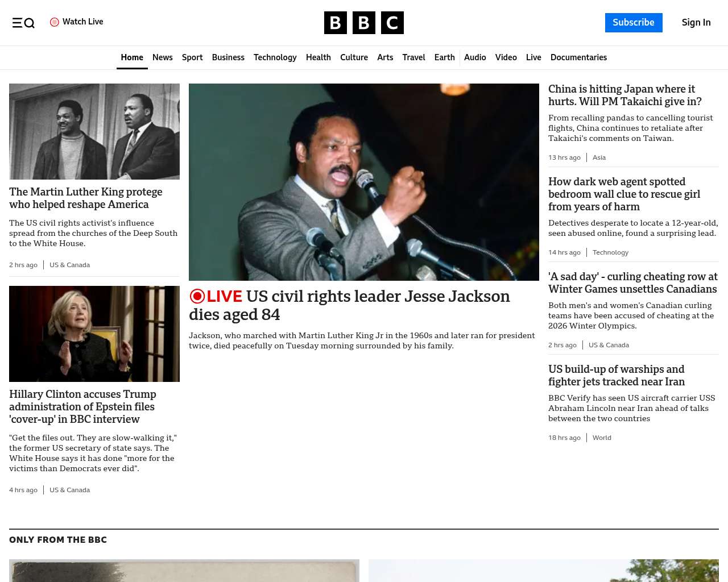Select the Business tab
728x582 pixels.
click(228, 57)
